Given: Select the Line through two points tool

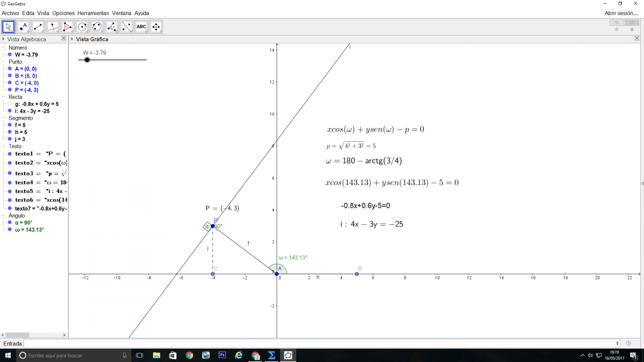Looking at the screenshot, I should [38, 27].
